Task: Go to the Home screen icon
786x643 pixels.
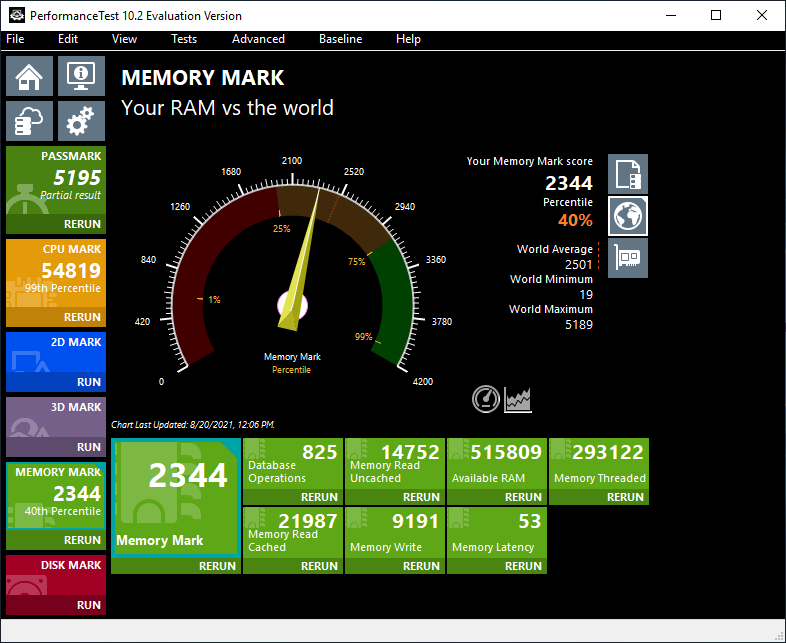Action: tap(30, 76)
